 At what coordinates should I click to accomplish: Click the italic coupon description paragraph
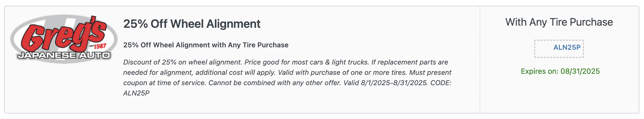(x=287, y=77)
